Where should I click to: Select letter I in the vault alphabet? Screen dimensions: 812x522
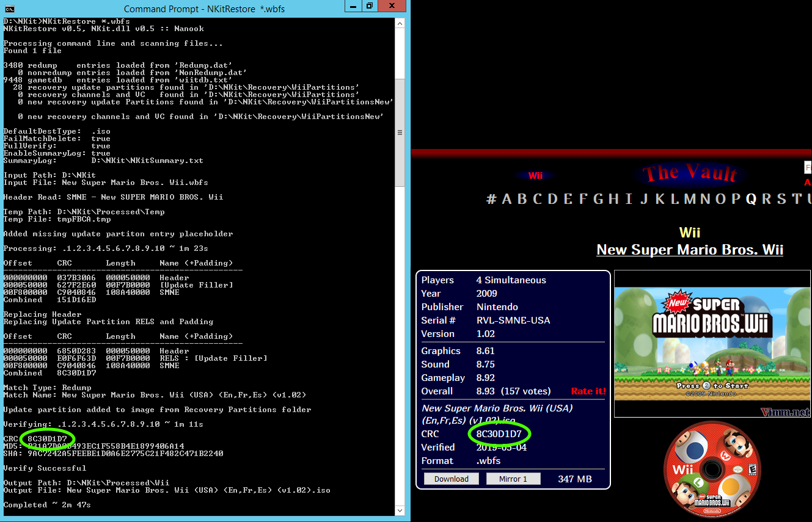[x=628, y=199]
